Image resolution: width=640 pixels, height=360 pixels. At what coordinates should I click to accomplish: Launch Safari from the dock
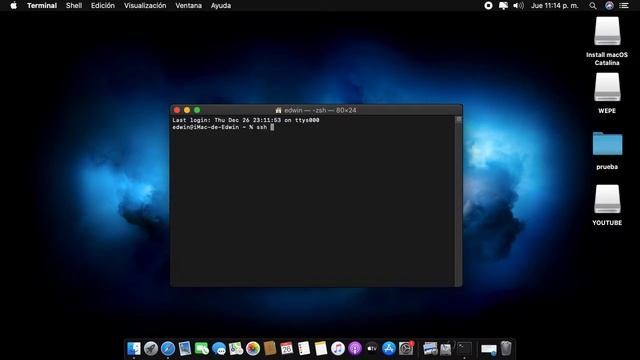pos(168,348)
